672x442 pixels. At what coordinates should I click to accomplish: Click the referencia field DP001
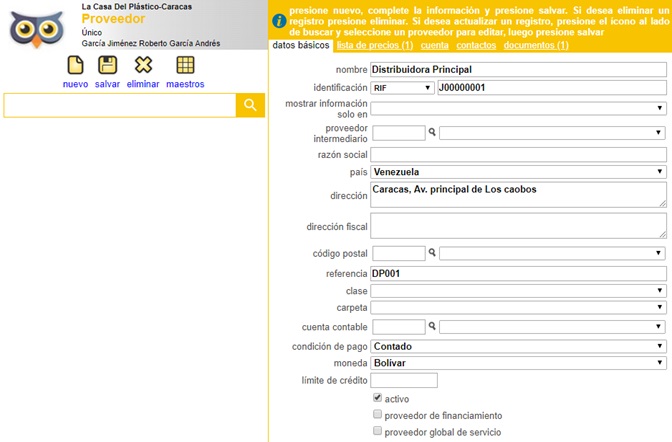[x=518, y=274]
